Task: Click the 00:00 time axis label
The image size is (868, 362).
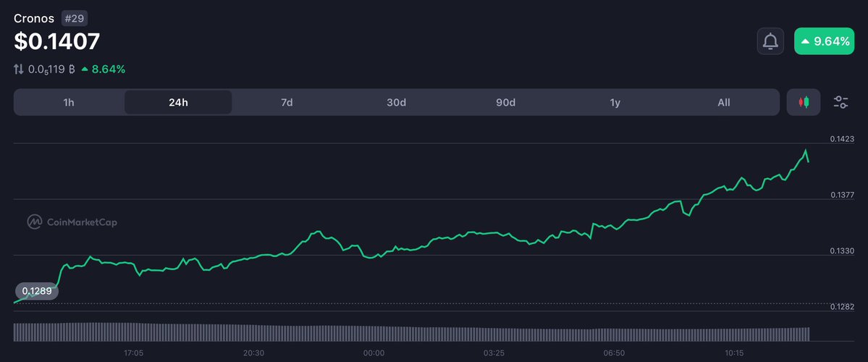Action: 374,353
